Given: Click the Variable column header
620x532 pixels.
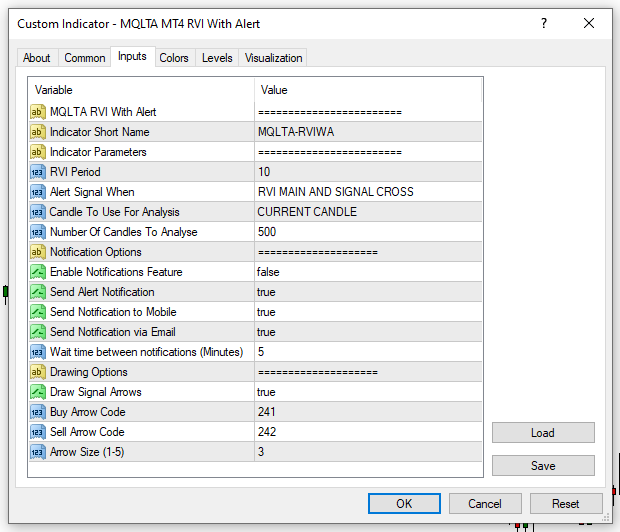Looking at the screenshot, I should pyautogui.click(x=141, y=90).
